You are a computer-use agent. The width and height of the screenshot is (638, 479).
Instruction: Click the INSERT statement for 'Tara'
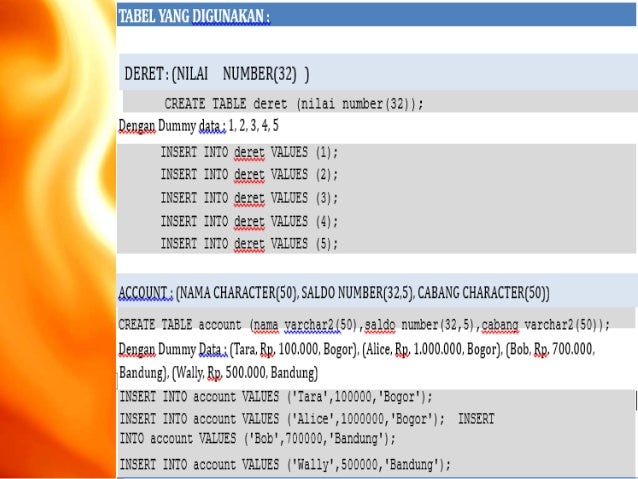[x=276, y=397]
